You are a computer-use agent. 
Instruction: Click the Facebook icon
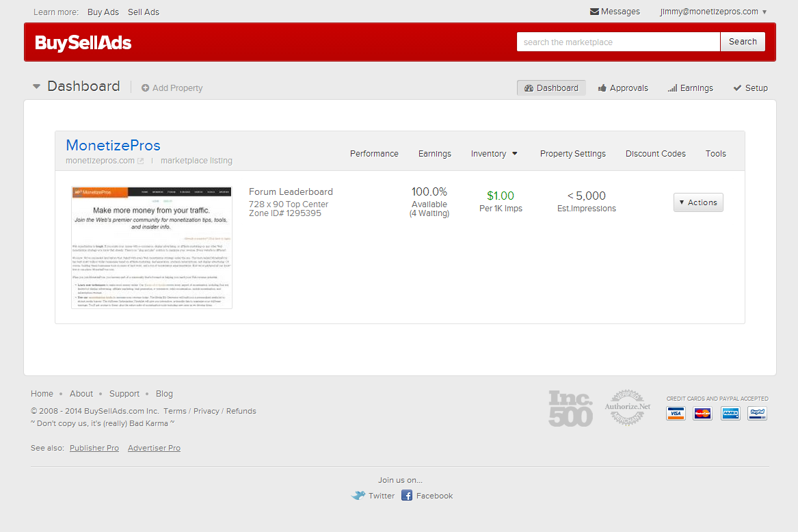pyautogui.click(x=407, y=496)
